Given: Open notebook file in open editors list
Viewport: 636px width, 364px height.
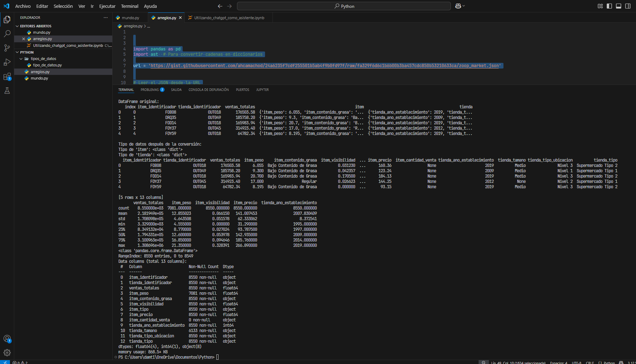Looking at the screenshot, I should [63, 45].
